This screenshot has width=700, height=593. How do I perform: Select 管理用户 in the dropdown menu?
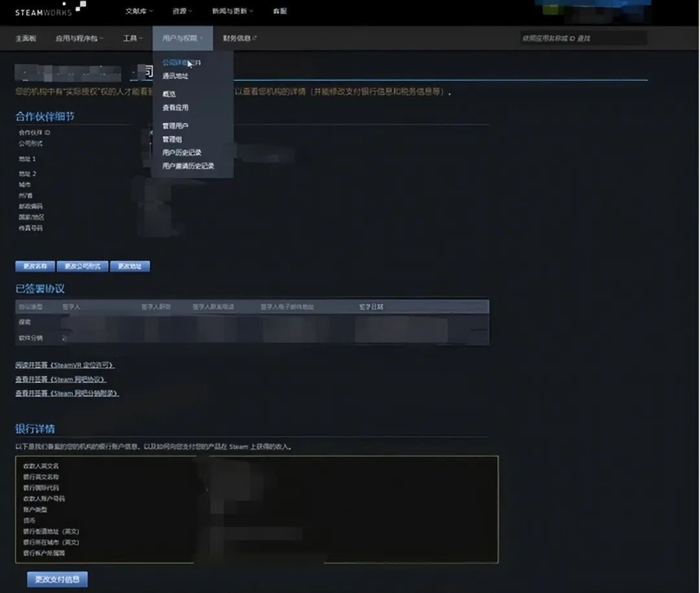175,126
